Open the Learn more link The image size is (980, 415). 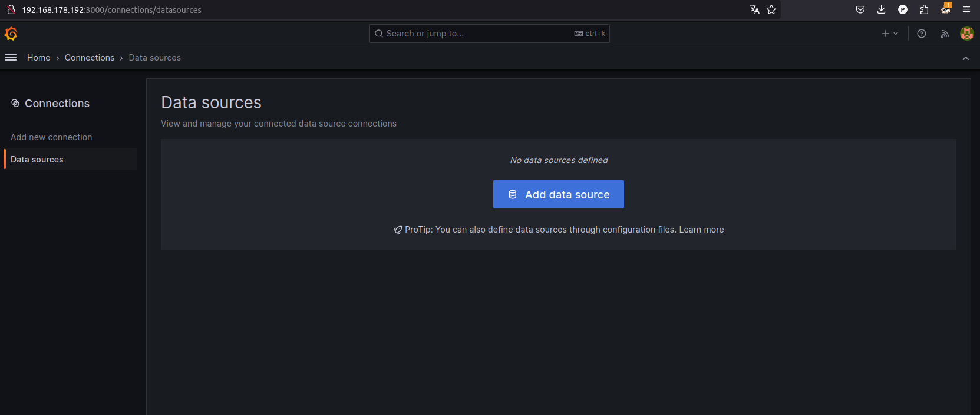click(x=701, y=230)
